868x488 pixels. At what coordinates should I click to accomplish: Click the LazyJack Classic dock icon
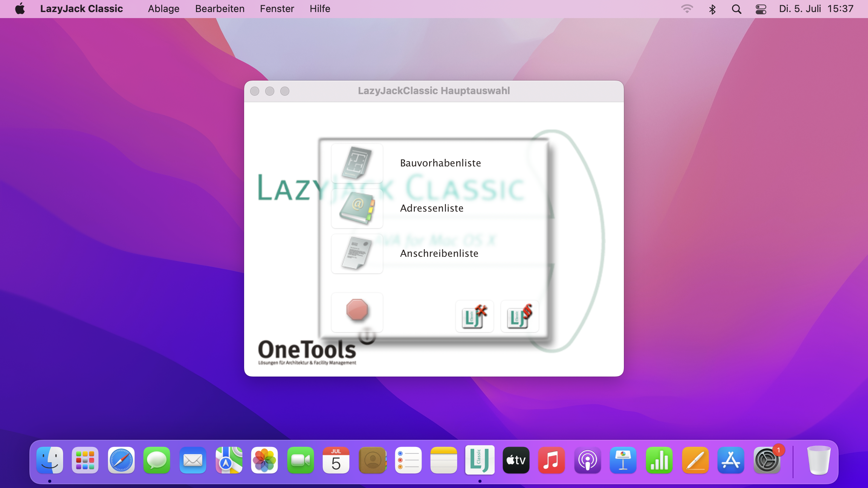click(x=480, y=460)
